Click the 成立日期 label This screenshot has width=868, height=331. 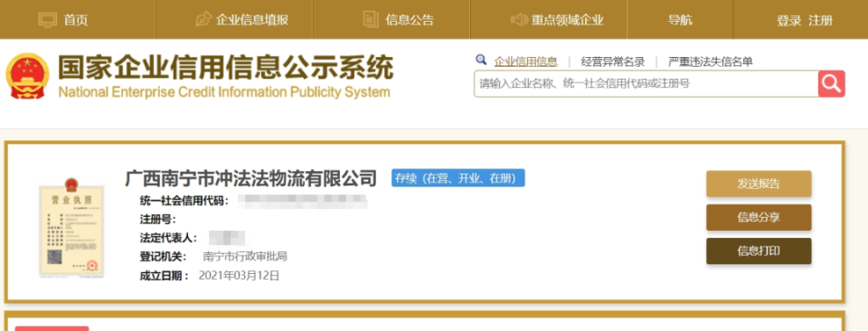coord(165,276)
